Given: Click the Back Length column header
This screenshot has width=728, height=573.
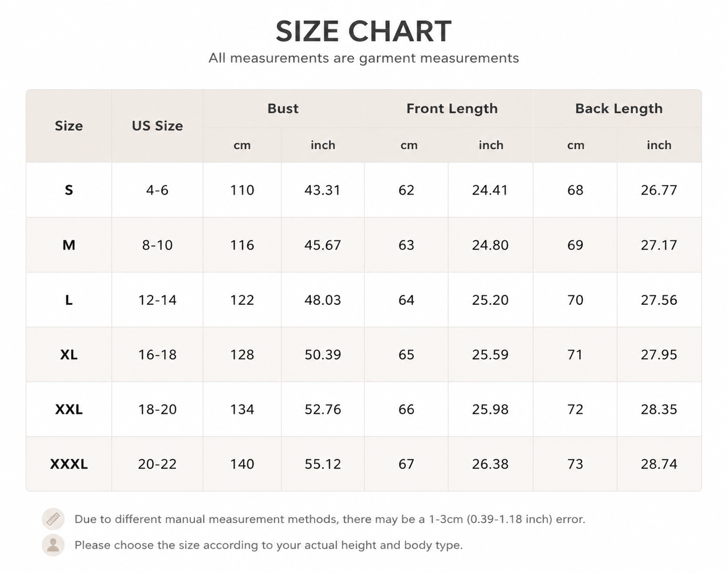Looking at the screenshot, I should coord(619,109).
